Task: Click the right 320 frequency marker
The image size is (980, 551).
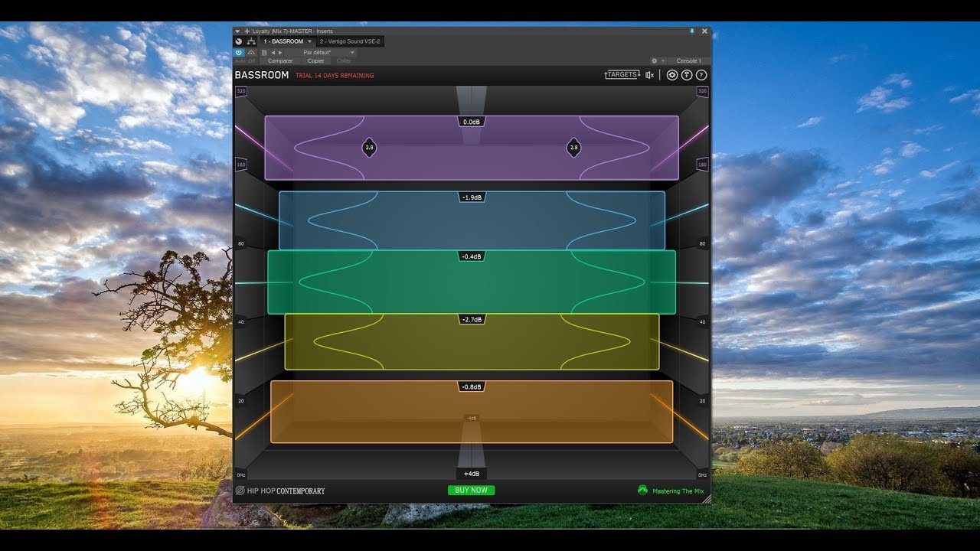Action: click(703, 91)
